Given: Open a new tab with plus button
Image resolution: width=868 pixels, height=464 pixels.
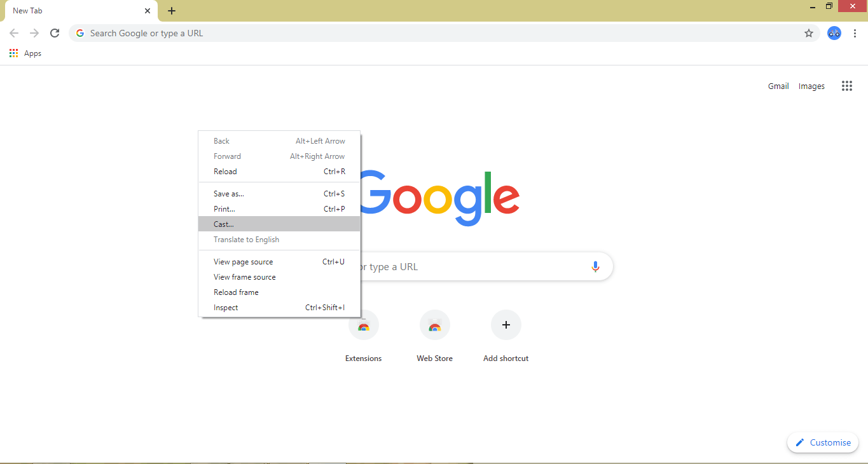Looking at the screenshot, I should [172, 11].
